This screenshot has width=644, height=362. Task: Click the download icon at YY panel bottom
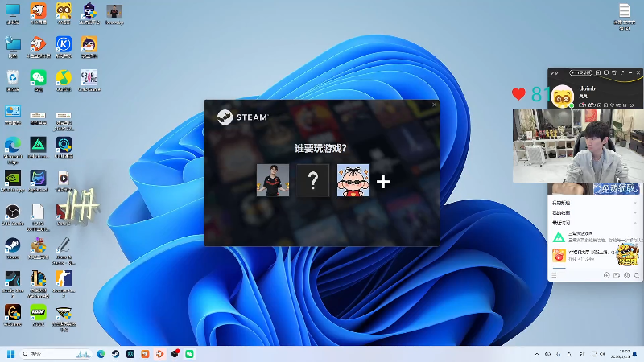click(x=607, y=275)
